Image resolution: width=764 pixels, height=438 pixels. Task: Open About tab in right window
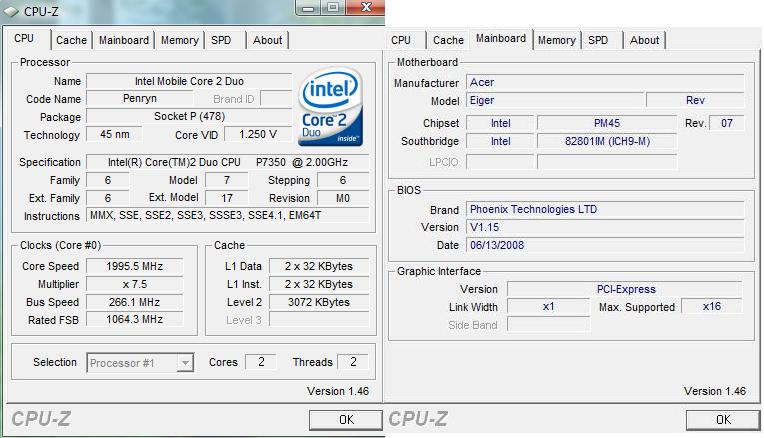(x=645, y=40)
